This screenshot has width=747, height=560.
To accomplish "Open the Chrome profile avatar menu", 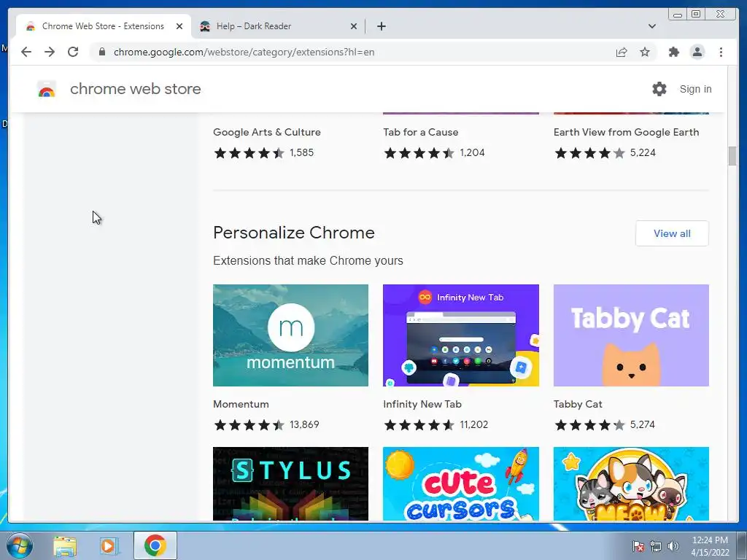I will tap(697, 52).
